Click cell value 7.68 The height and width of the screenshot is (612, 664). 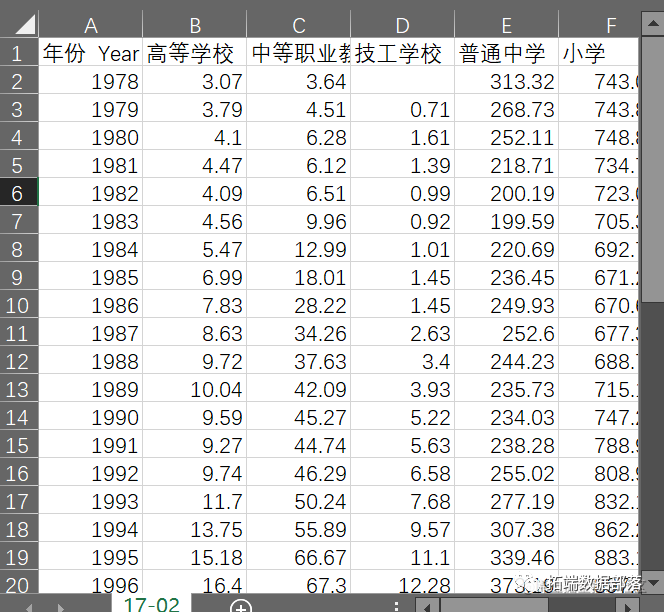point(403,500)
